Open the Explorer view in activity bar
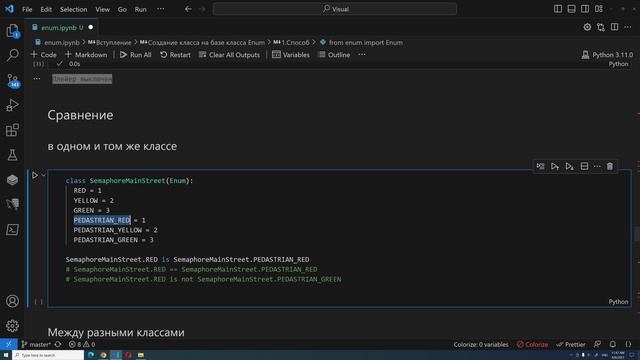The image size is (640, 360). tap(12, 31)
